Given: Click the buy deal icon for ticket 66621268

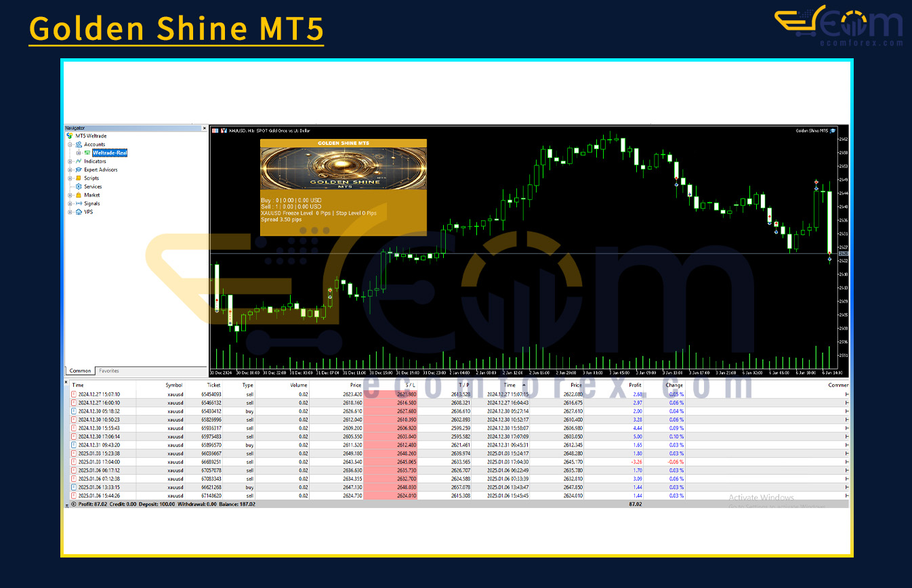Looking at the screenshot, I should [x=74, y=487].
